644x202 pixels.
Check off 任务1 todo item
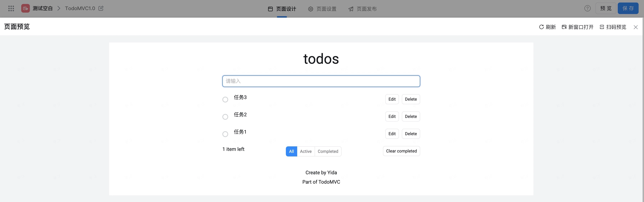225,134
